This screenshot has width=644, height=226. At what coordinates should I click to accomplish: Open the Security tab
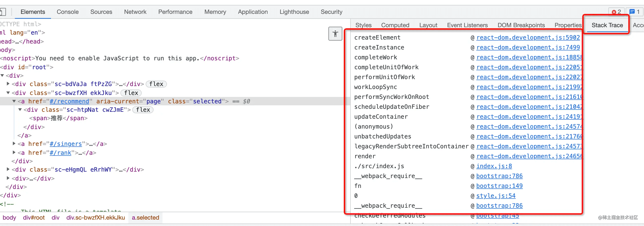tap(331, 12)
